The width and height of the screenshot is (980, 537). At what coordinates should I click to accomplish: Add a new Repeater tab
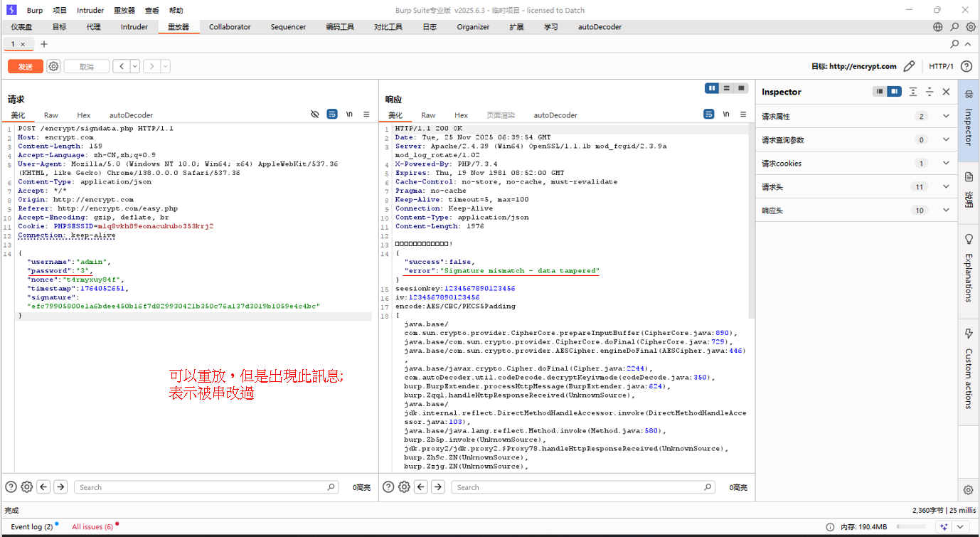click(44, 44)
